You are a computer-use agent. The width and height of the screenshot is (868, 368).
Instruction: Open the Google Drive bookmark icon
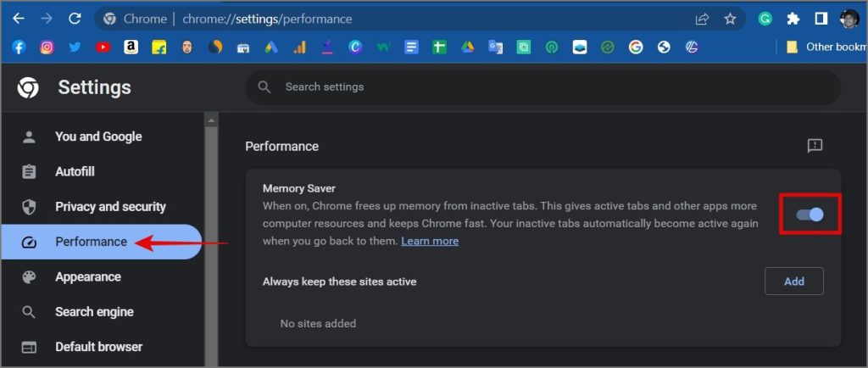[x=467, y=47]
